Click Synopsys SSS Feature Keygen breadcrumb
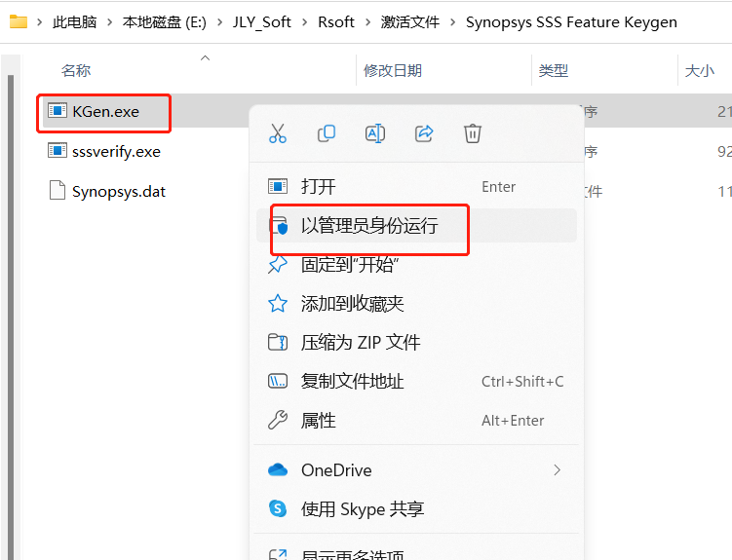 click(571, 22)
